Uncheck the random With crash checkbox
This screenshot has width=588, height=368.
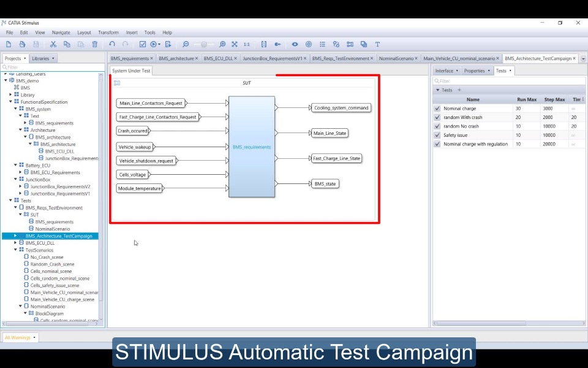tap(437, 118)
